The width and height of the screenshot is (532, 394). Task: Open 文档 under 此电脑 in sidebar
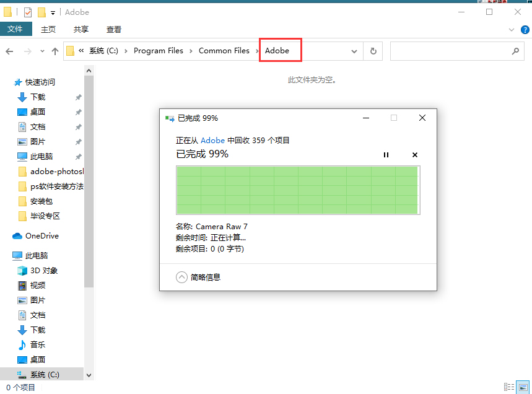[x=38, y=315]
